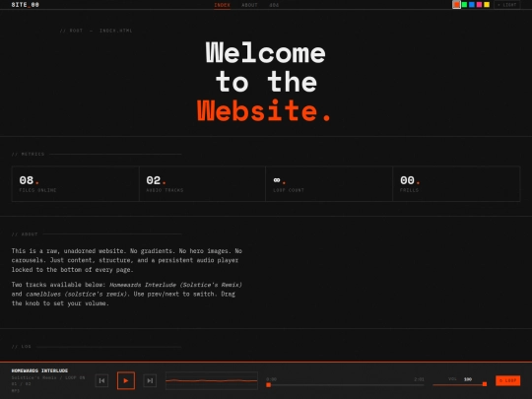Select the pink accent color swatch

[479, 5]
